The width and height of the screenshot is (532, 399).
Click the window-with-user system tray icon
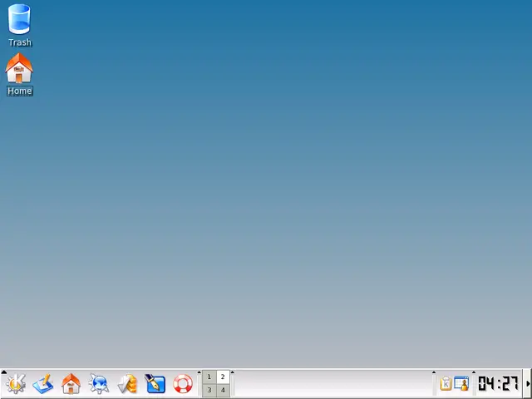coord(461,384)
